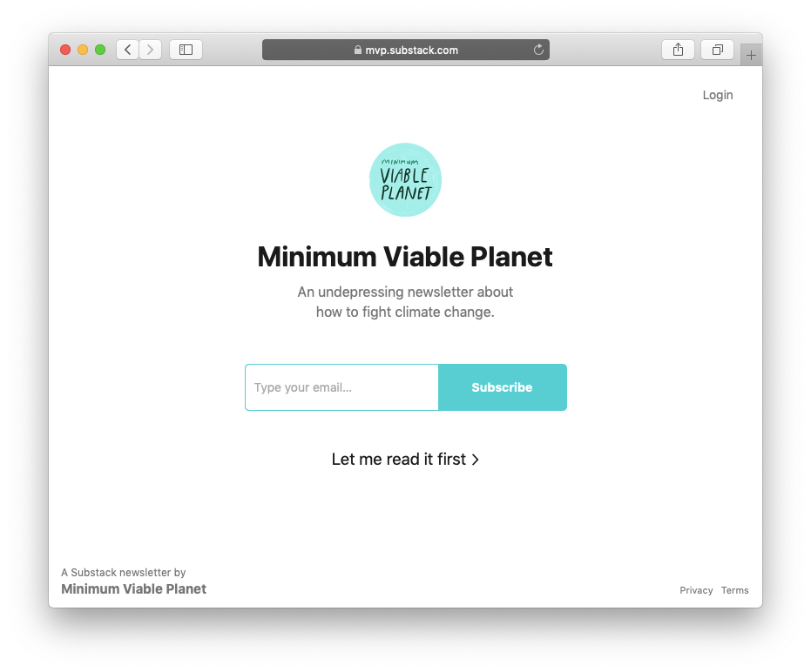Open the Terms link in footer
Viewport: 811px width, 672px height.
click(734, 590)
